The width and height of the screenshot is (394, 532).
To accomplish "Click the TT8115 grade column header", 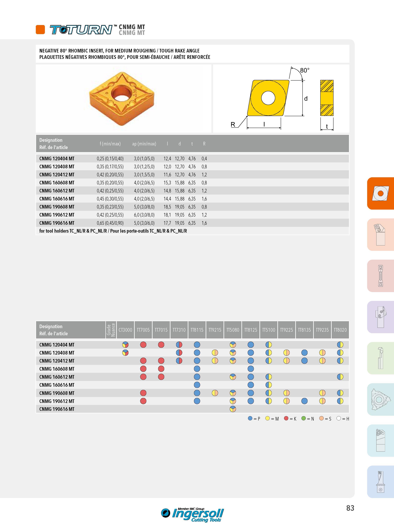I will [x=197, y=330].
